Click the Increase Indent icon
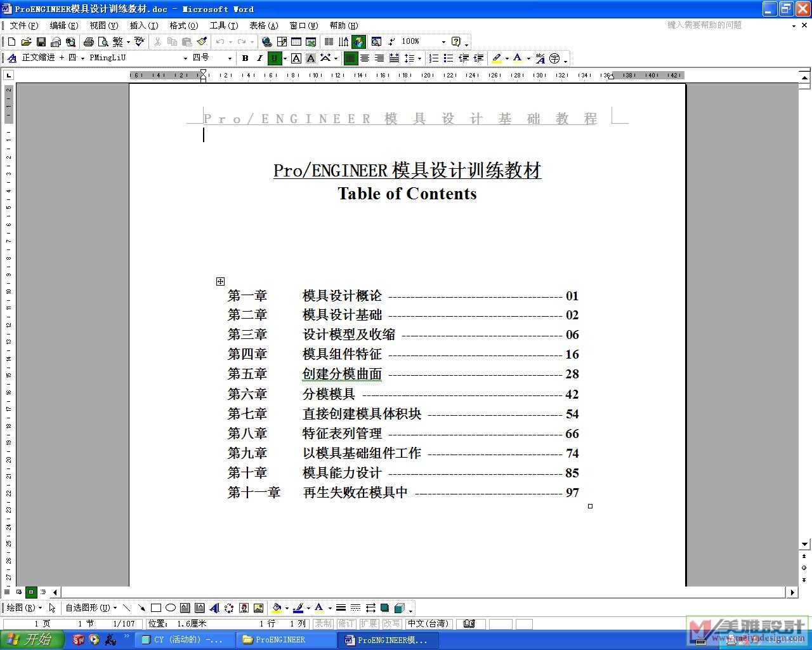 [x=478, y=58]
